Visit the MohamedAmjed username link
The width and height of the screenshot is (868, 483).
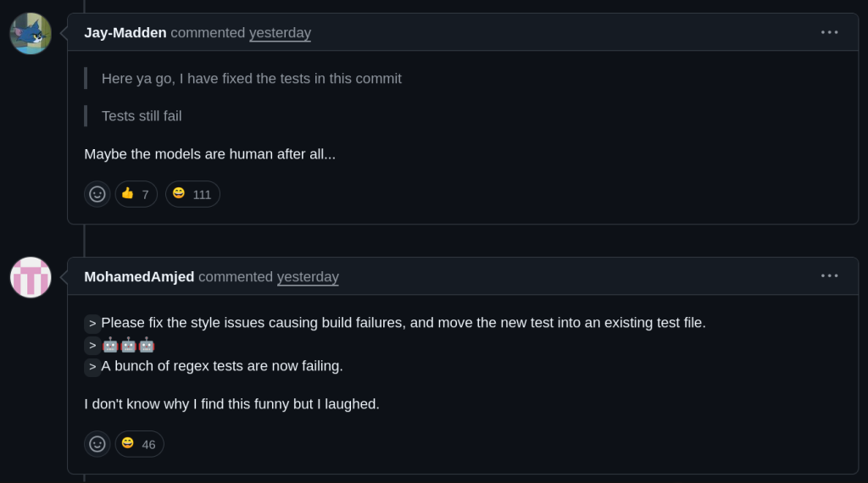tap(139, 276)
